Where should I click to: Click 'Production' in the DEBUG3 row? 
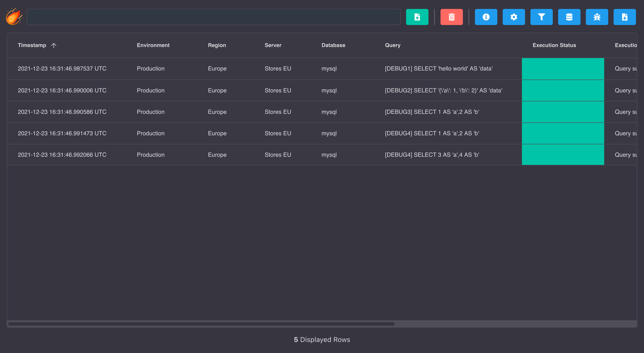[151, 112]
